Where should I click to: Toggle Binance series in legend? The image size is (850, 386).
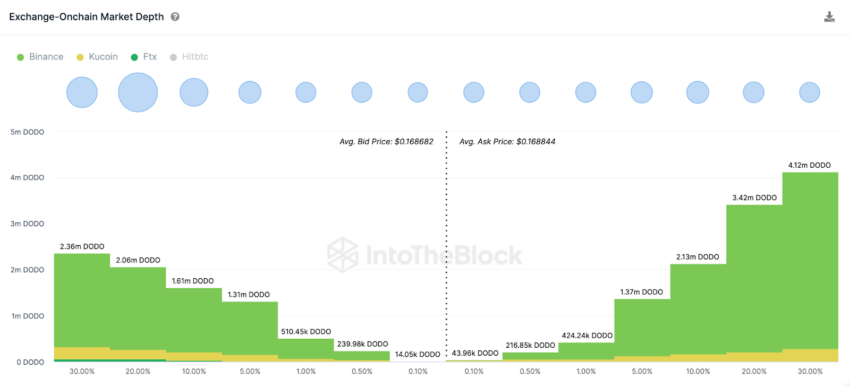click(41, 57)
